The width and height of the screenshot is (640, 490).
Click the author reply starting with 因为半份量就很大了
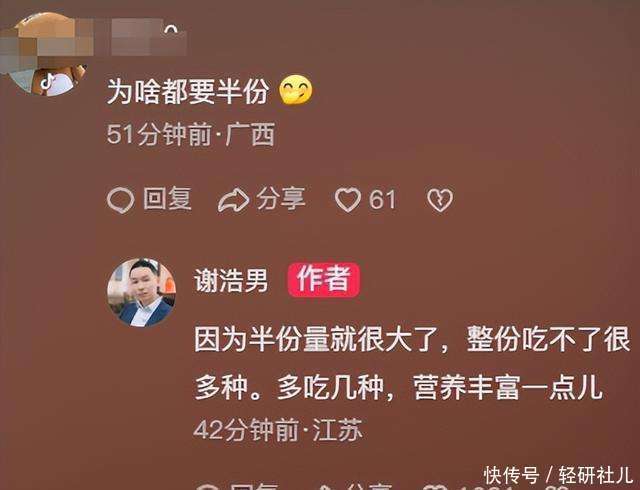point(412,363)
